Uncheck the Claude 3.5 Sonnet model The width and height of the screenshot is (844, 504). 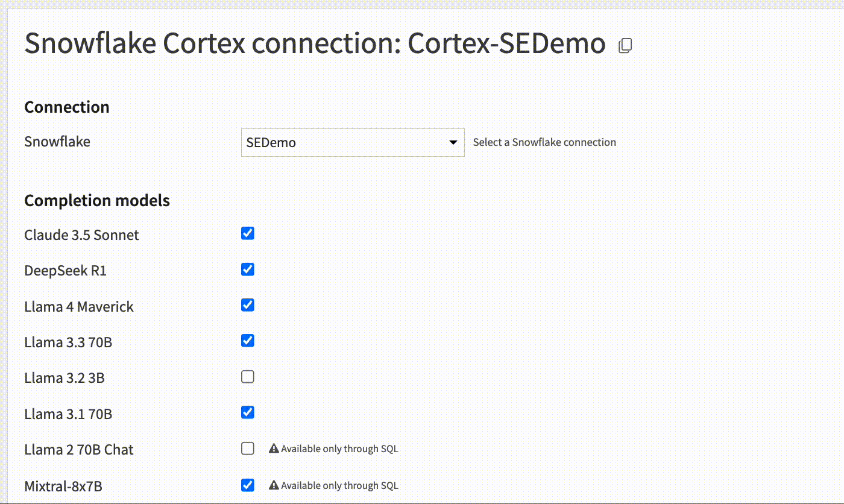tap(247, 233)
